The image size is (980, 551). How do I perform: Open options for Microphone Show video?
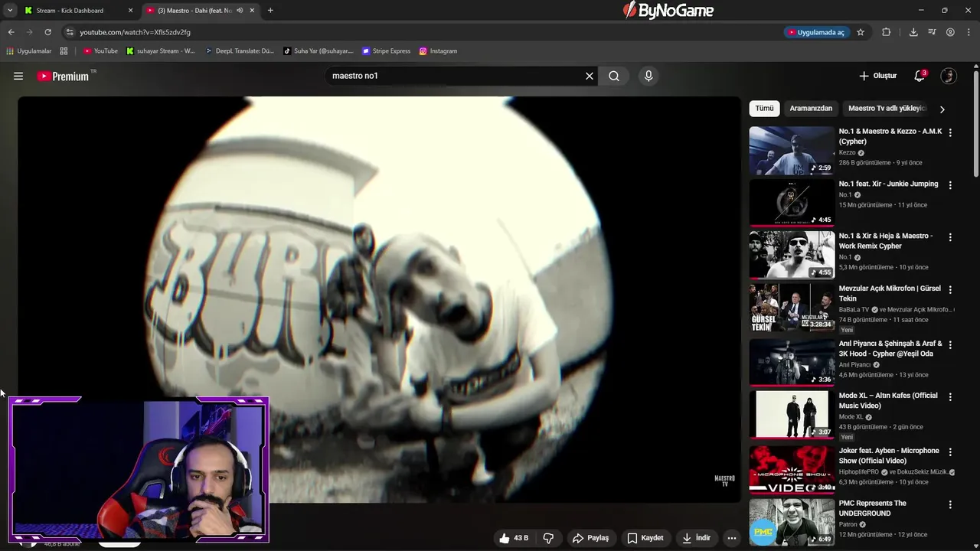coord(950,452)
